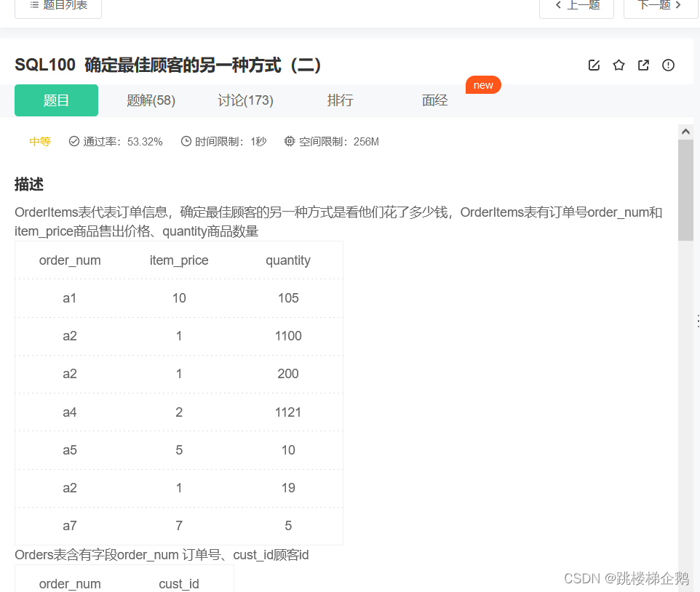
Task: Click the chip icon before 空间限制
Action: [x=290, y=141]
